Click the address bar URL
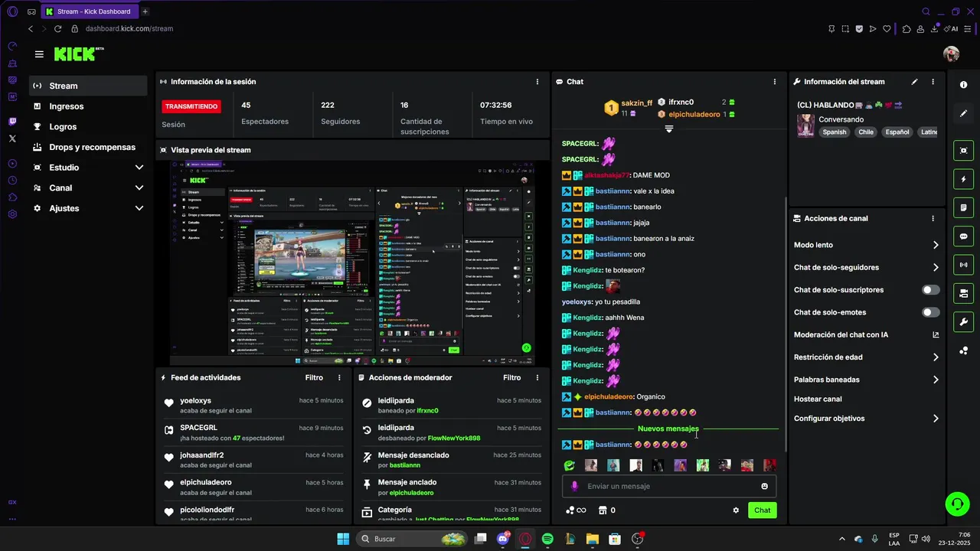Screen dimensions: 980x551 [129, 28]
